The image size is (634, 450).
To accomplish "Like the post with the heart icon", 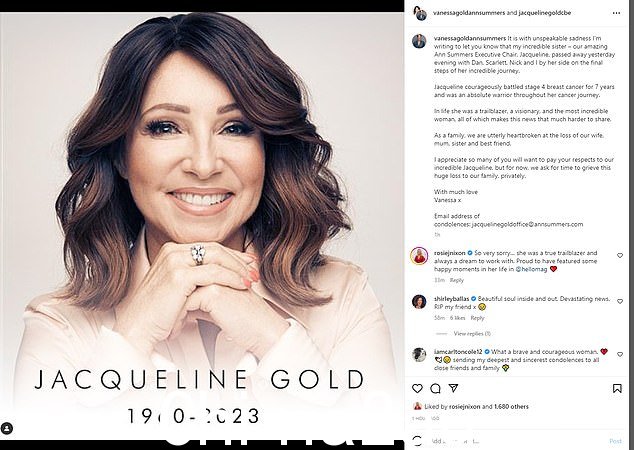I will pyautogui.click(x=417, y=389).
